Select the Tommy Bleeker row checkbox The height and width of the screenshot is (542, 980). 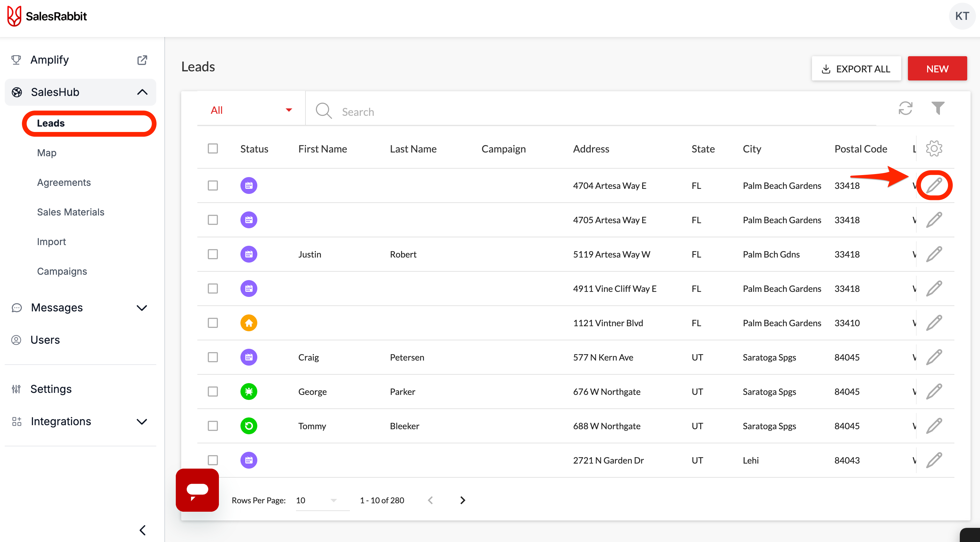(213, 426)
